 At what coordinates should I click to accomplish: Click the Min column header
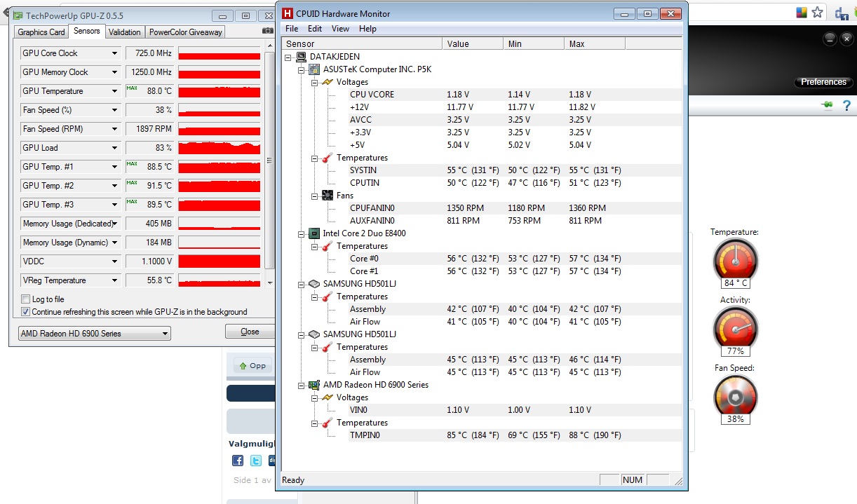[533, 44]
